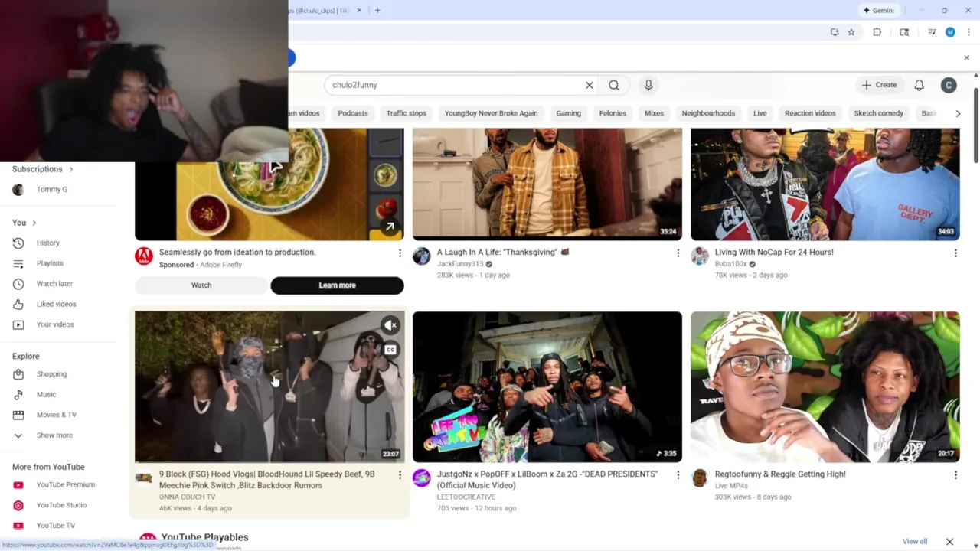Viewport: 980px width, 551px height.
Task: Select the Felonies filter chip
Action: tap(612, 113)
